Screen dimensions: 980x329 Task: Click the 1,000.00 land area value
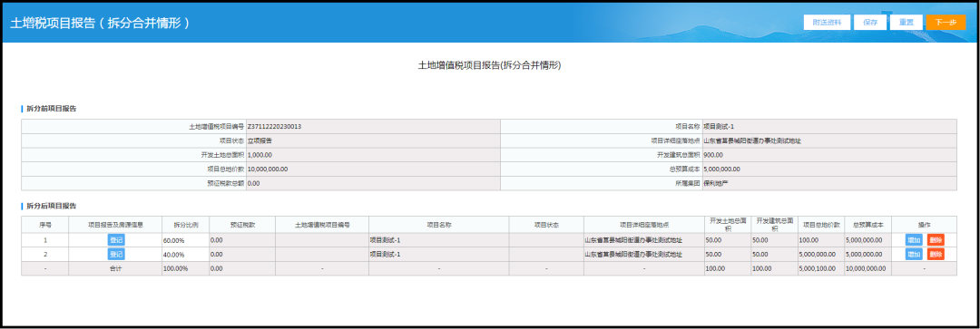(260, 155)
